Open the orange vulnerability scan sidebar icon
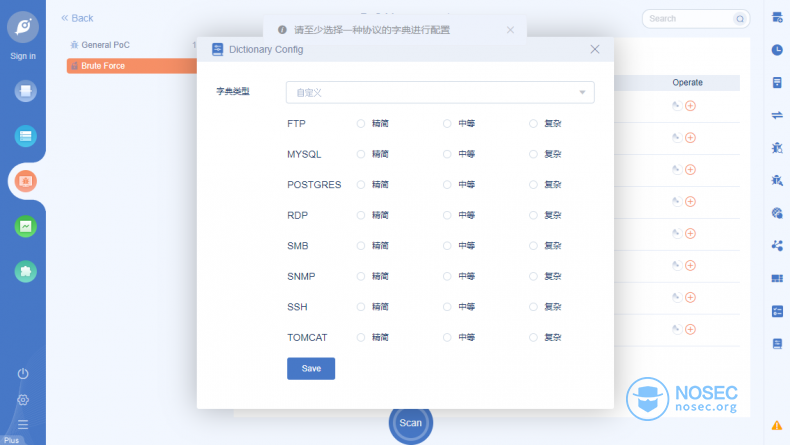The height and width of the screenshot is (445, 790). click(25, 181)
